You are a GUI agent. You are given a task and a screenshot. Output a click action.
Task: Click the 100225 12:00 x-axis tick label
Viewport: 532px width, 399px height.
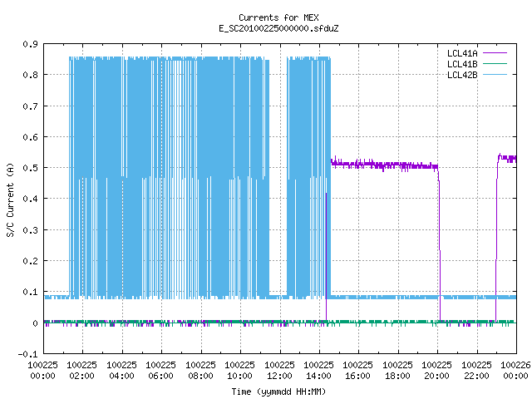[x=279, y=370]
